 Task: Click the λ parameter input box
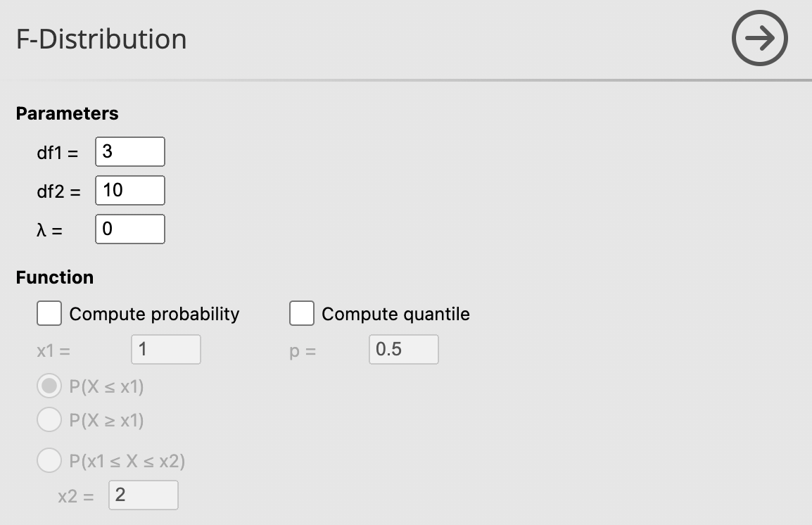[x=130, y=229]
